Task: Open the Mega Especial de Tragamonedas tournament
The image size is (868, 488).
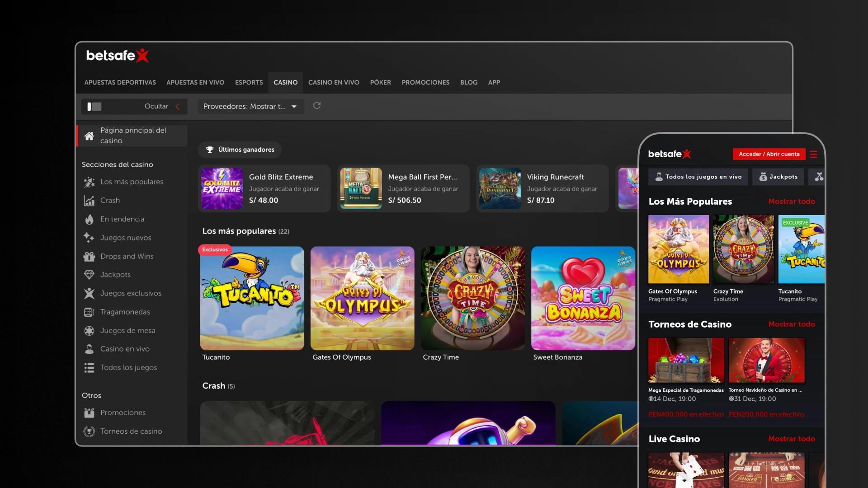Action: pos(686,360)
